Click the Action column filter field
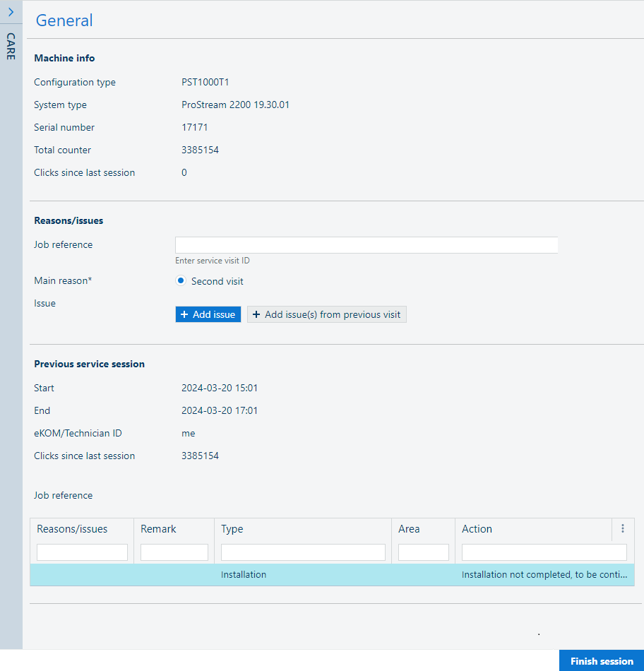This screenshot has width=644, height=671. (544, 552)
